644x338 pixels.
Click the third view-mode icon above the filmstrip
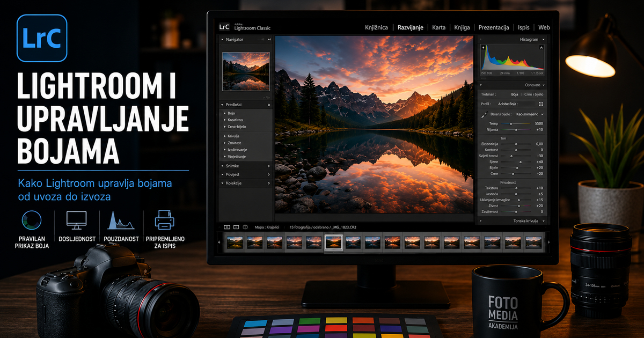[x=245, y=227]
